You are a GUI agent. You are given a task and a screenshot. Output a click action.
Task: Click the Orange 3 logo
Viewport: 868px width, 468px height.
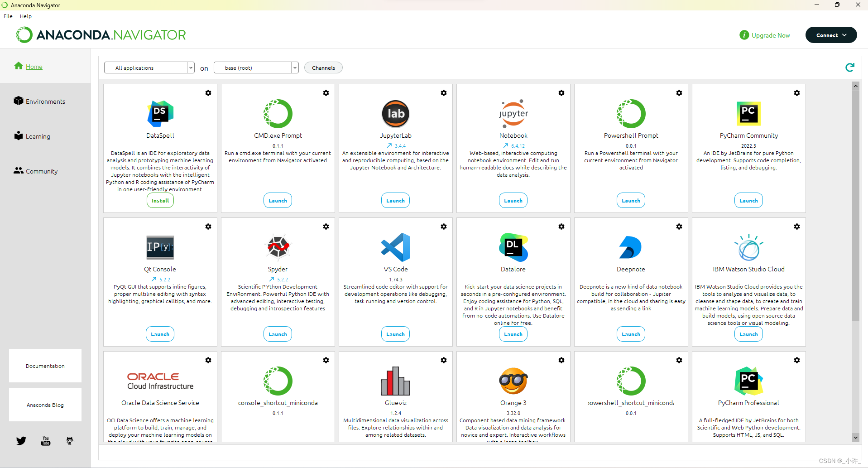coord(513,381)
